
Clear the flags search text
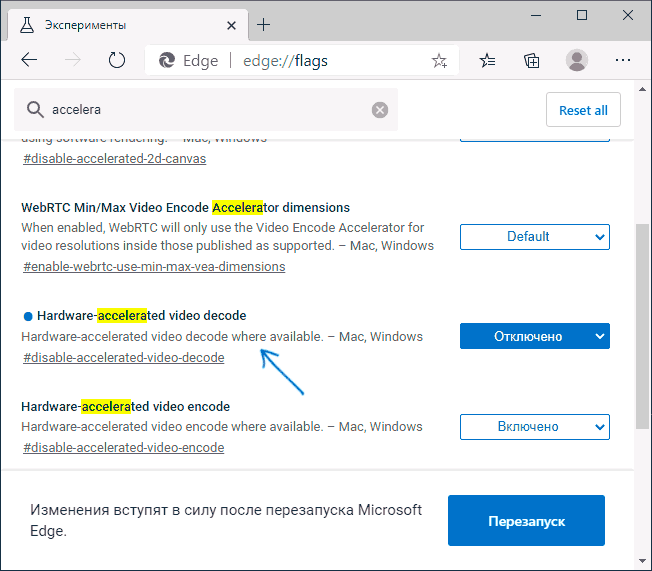380,110
